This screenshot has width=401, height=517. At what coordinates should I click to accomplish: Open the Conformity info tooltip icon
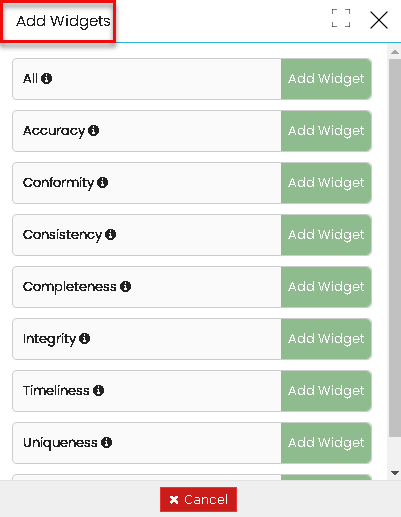click(102, 182)
